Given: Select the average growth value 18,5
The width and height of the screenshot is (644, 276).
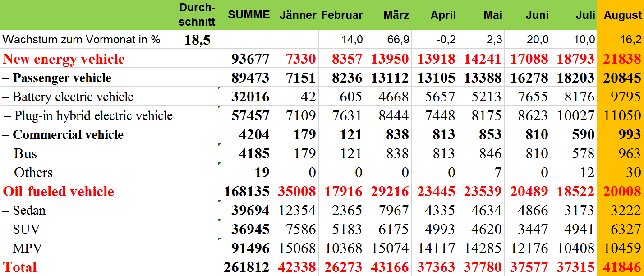Looking at the screenshot, I should (x=197, y=40).
